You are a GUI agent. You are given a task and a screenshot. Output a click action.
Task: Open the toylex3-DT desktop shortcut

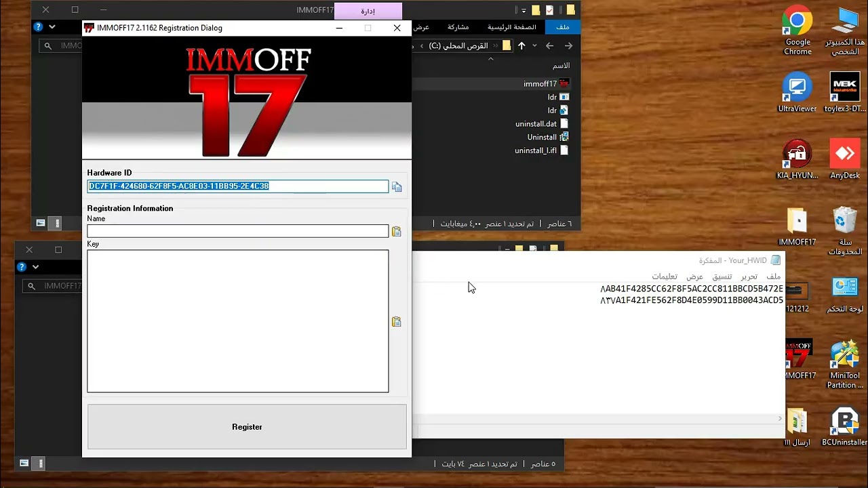coord(845,93)
